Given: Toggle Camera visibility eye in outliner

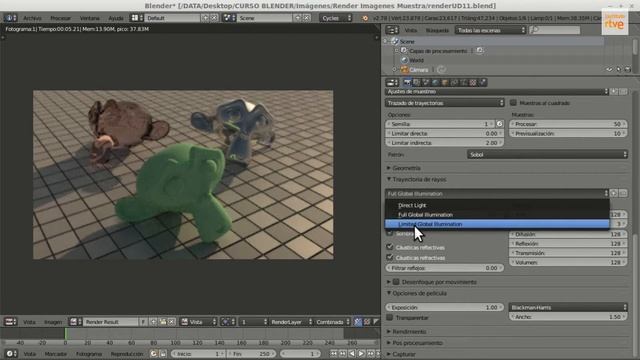Looking at the screenshot, I should click(x=609, y=70).
